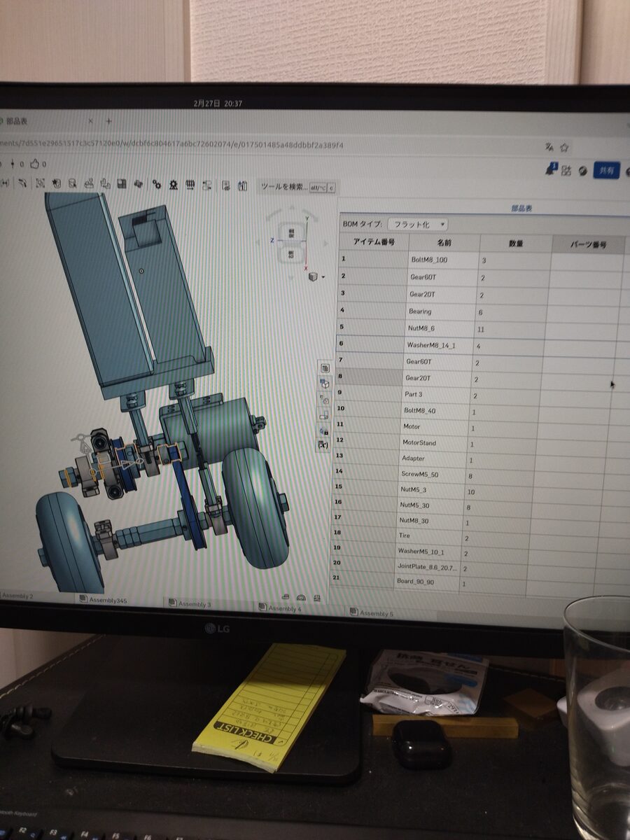Image resolution: width=630 pixels, height=840 pixels.
Task: Open the BOM table side panel icon
Action: (325, 367)
